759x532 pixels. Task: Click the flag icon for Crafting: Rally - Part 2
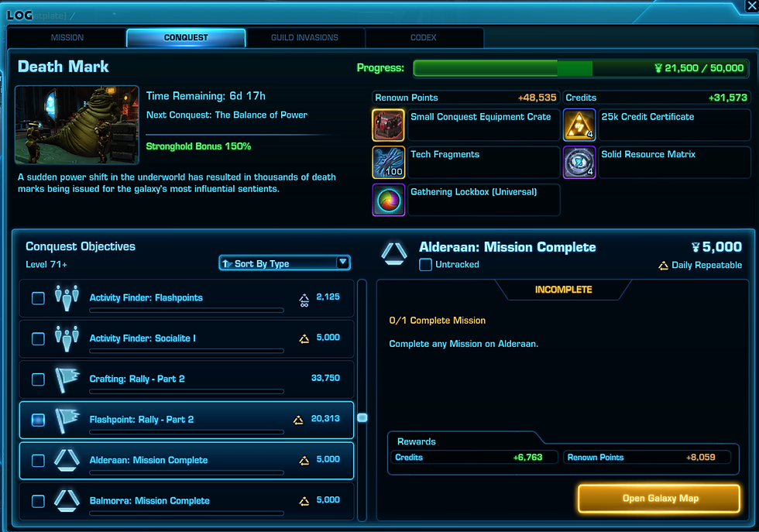click(67, 379)
